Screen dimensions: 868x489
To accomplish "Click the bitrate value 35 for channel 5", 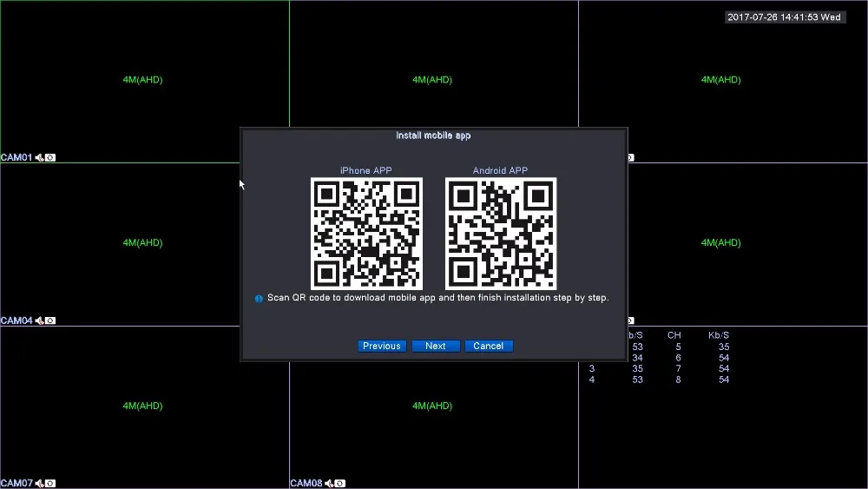I will tap(724, 347).
